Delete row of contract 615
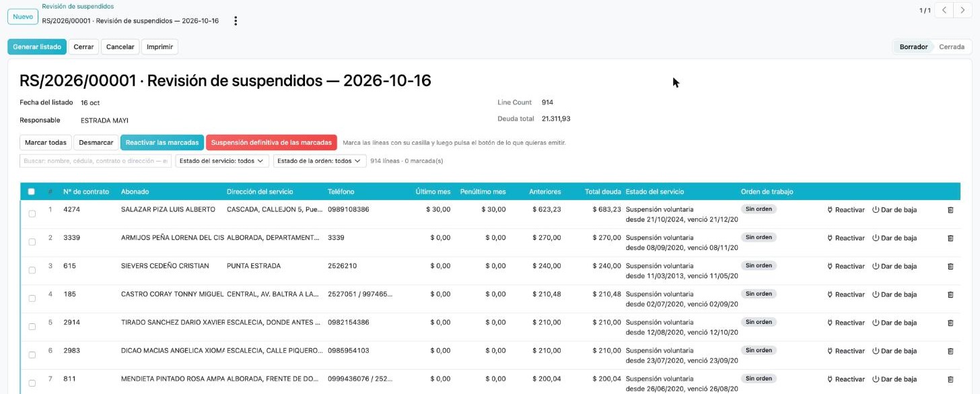Screen dimensions: 980x394 pyautogui.click(x=950, y=267)
